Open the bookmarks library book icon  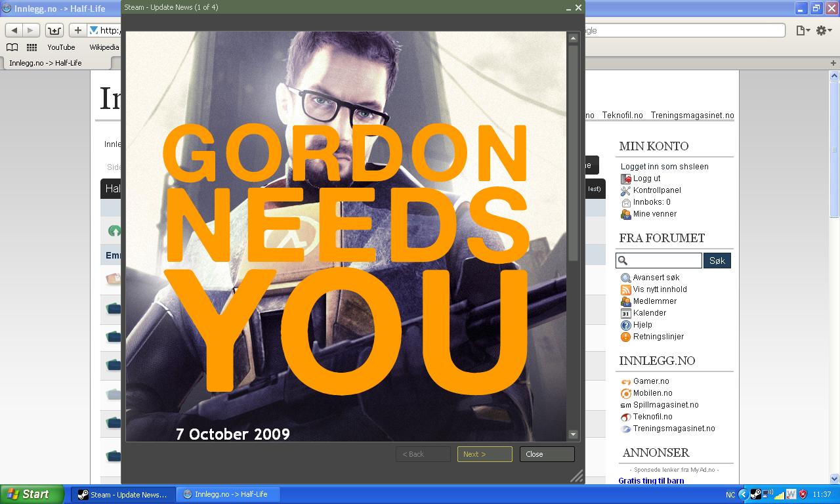(x=12, y=47)
